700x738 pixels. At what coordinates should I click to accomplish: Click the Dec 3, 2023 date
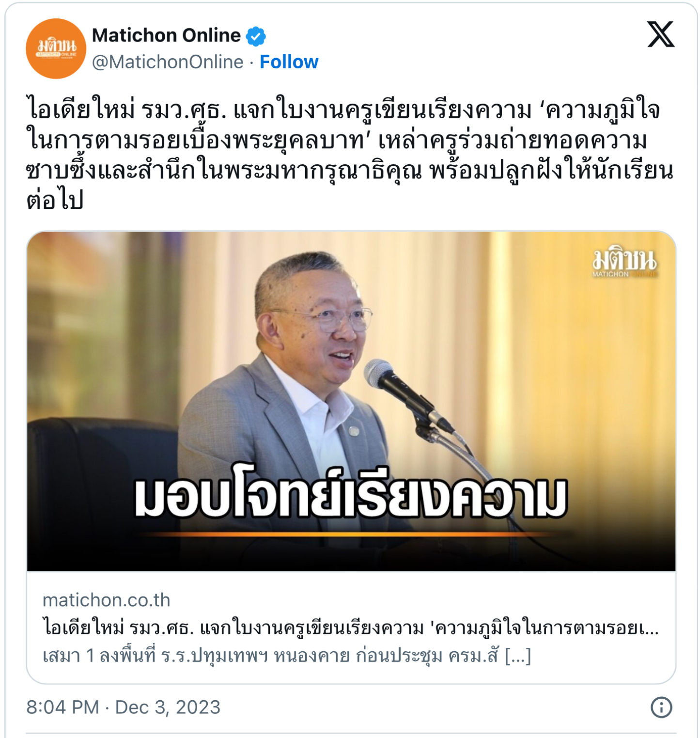pos(168,707)
